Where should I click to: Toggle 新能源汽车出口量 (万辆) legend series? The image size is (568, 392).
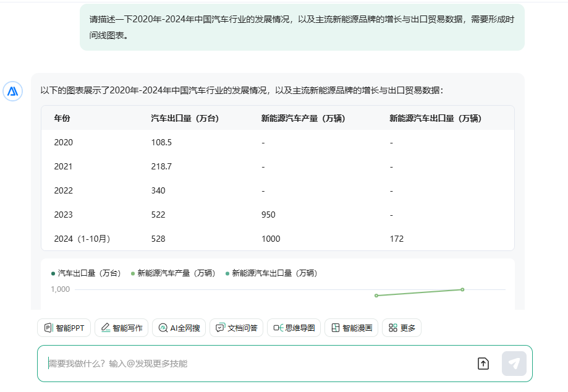point(271,273)
